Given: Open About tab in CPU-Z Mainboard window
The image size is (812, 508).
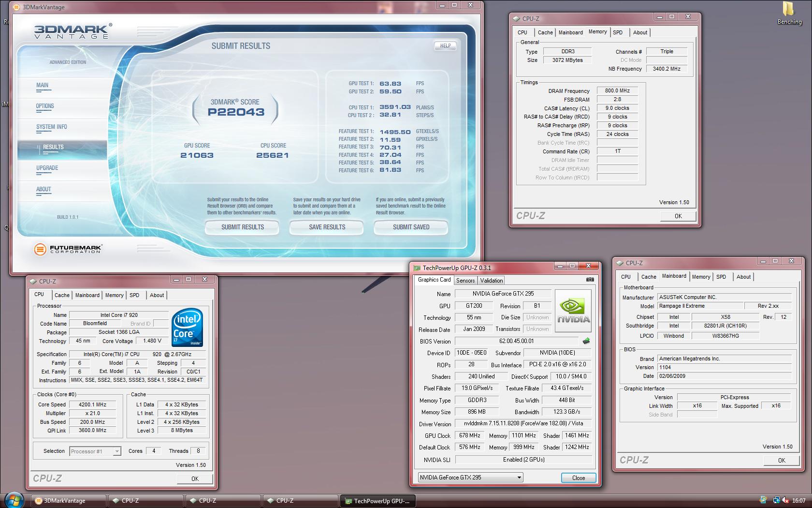Looking at the screenshot, I should pos(743,277).
